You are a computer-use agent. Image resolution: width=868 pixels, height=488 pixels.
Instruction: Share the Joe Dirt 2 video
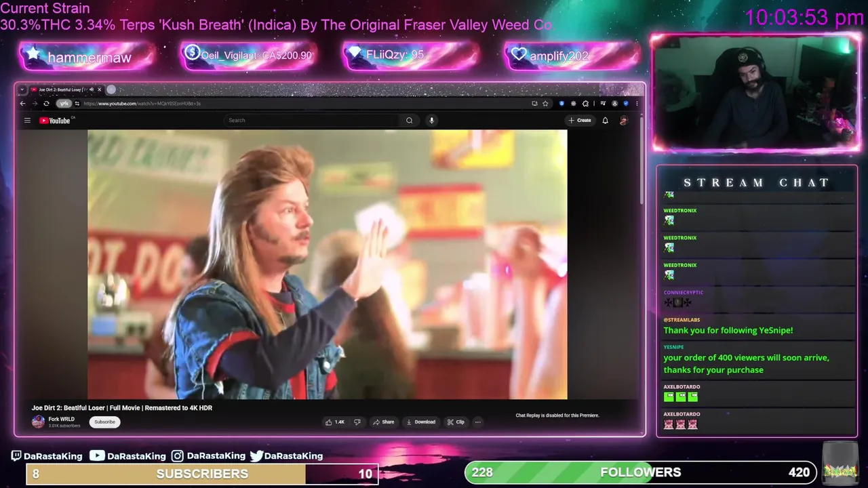[383, 422]
